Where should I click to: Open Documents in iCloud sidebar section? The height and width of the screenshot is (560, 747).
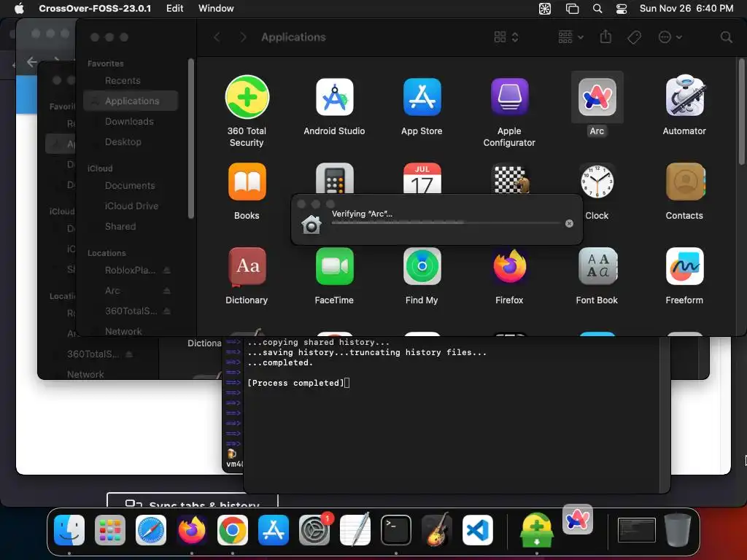tap(131, 186)
